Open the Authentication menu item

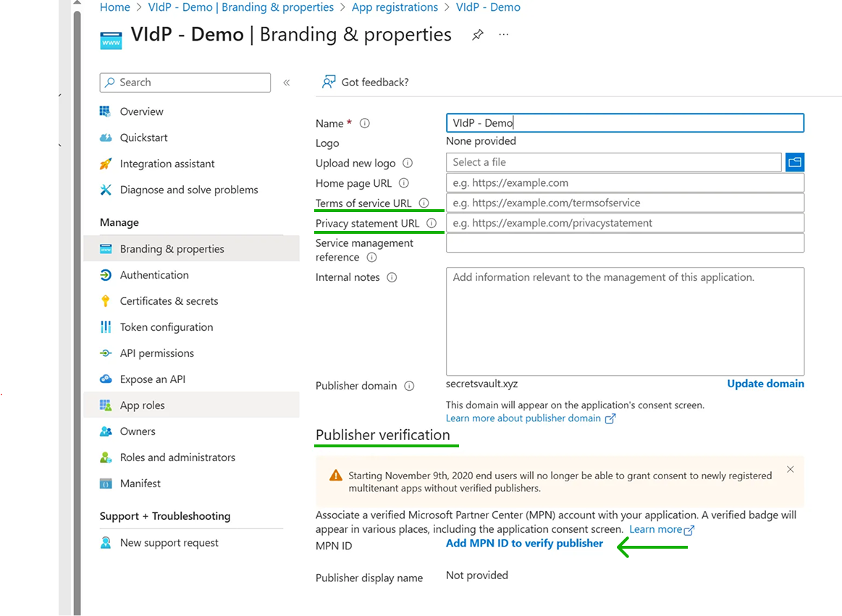[x=154, y=275]
